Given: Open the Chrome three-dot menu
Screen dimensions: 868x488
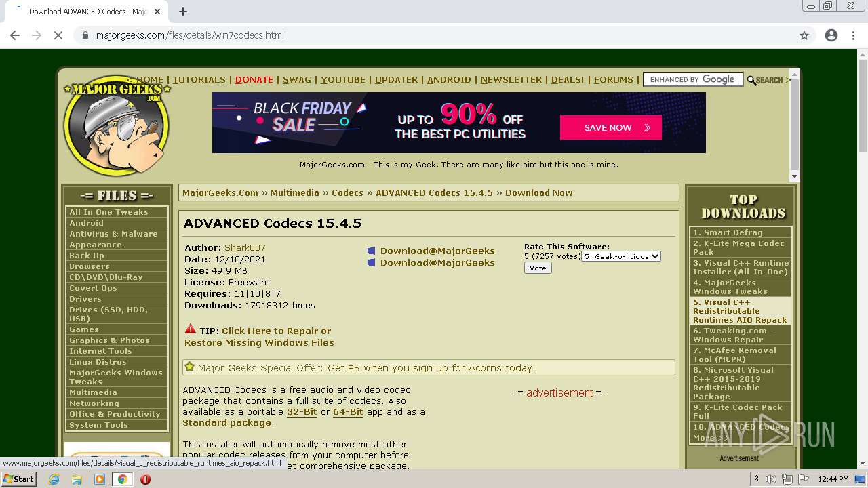Looking at the screenshot, I should coord(853,35).
